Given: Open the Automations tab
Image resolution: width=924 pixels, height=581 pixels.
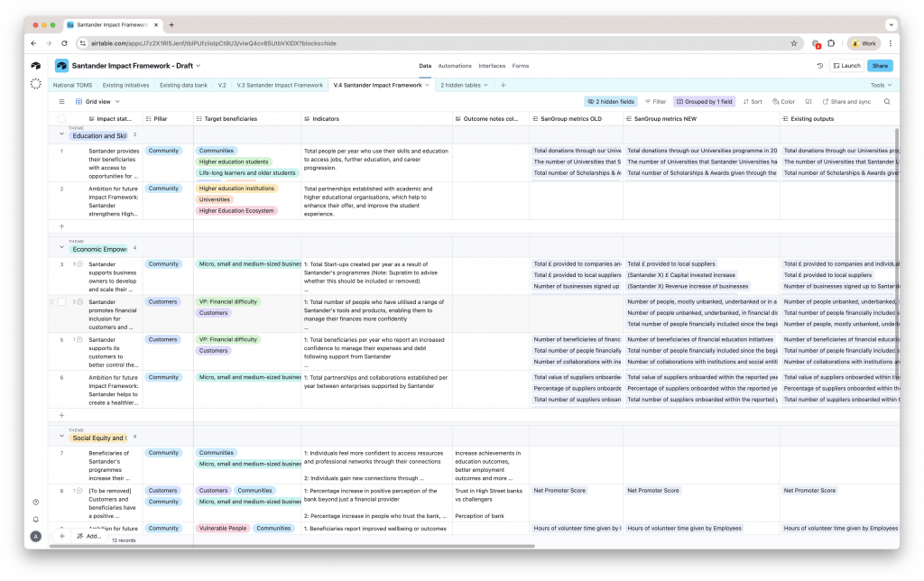Looking at the screenshot, I should 455,66.
